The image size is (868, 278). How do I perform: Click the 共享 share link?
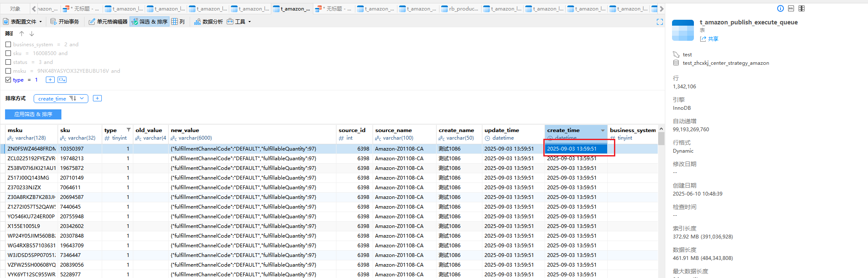coord(709,39)
